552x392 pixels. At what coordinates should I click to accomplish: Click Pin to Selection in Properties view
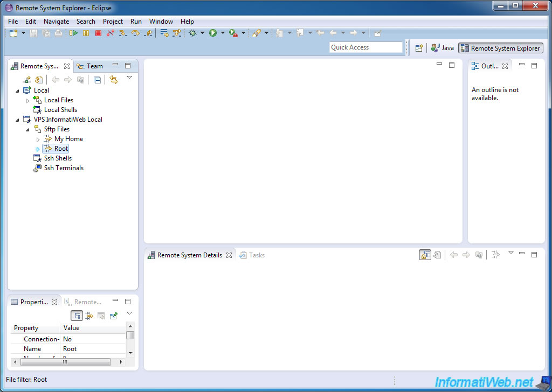pos(113,316)
